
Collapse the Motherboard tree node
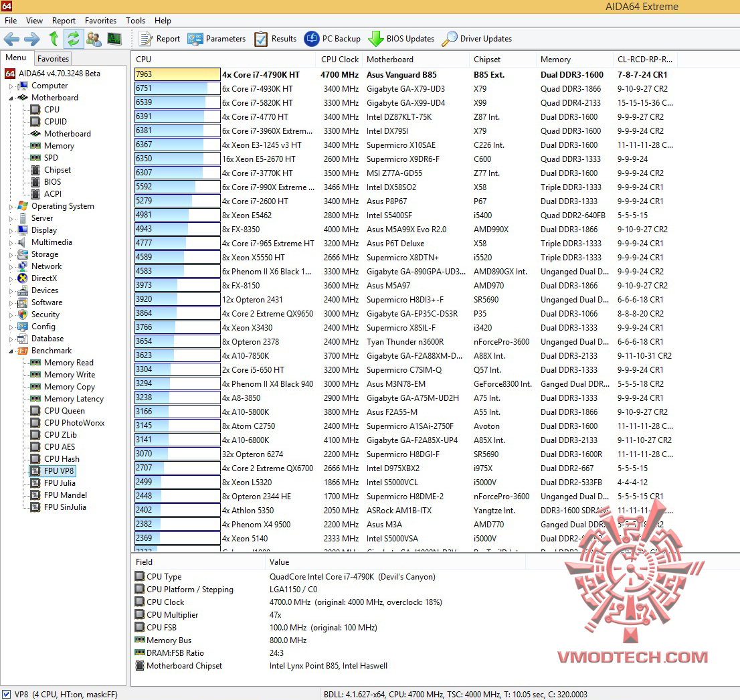(x=11, y=98)
